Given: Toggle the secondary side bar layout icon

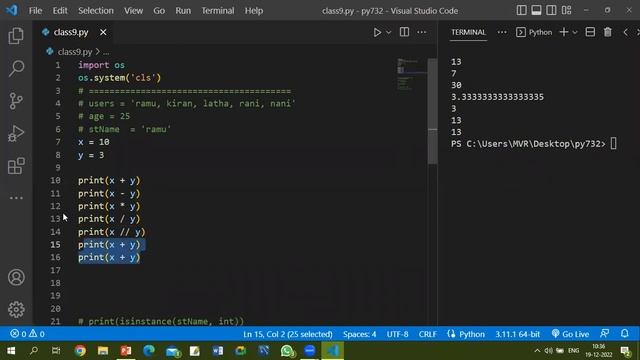Looking at the screenshot, I should click(551, 11).
